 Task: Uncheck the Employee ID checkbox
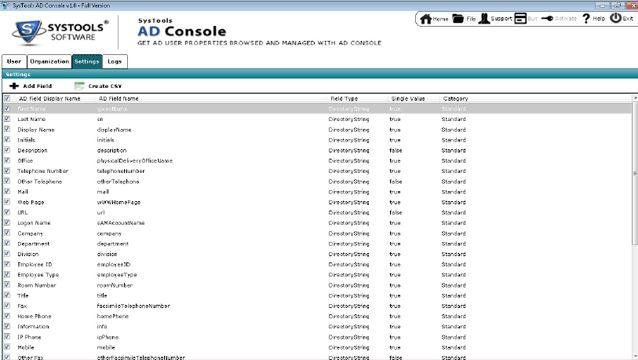7,264
